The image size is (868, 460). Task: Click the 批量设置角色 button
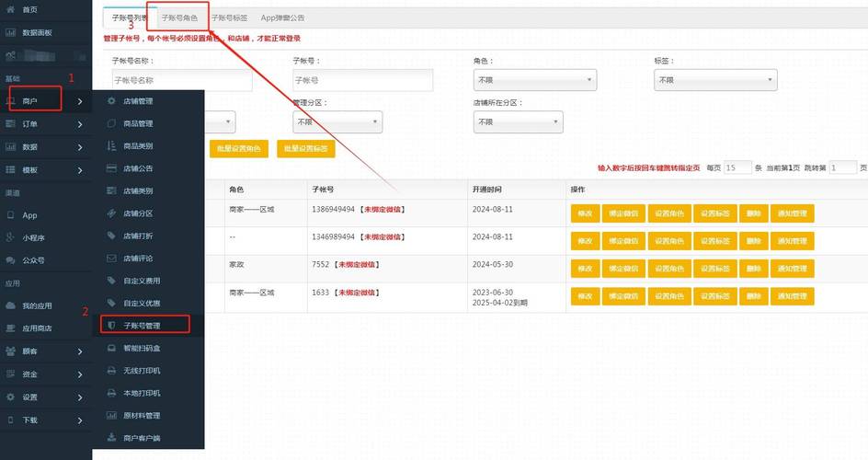click(239, 149)
